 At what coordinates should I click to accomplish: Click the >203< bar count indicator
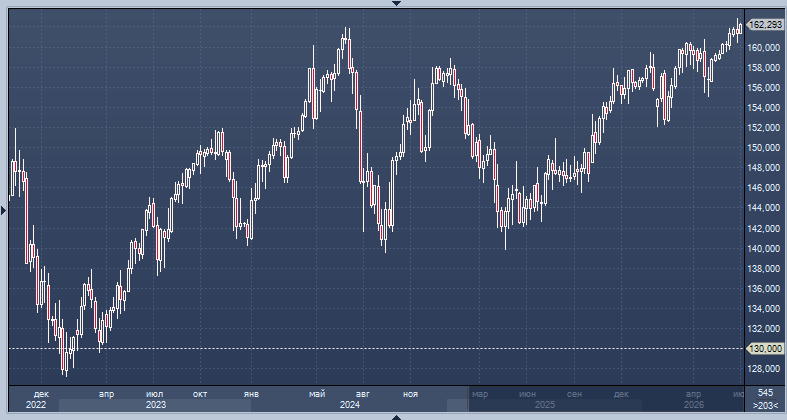(x=765, y=405)
